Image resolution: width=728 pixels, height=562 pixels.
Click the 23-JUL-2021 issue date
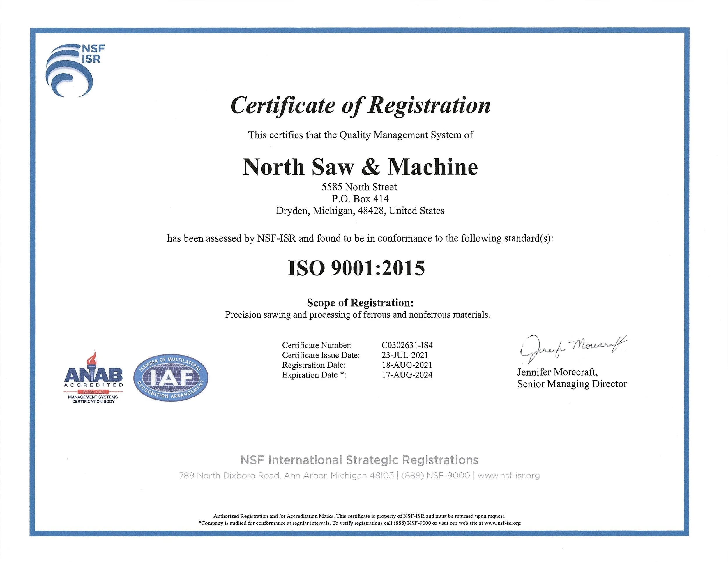(405, 355)
